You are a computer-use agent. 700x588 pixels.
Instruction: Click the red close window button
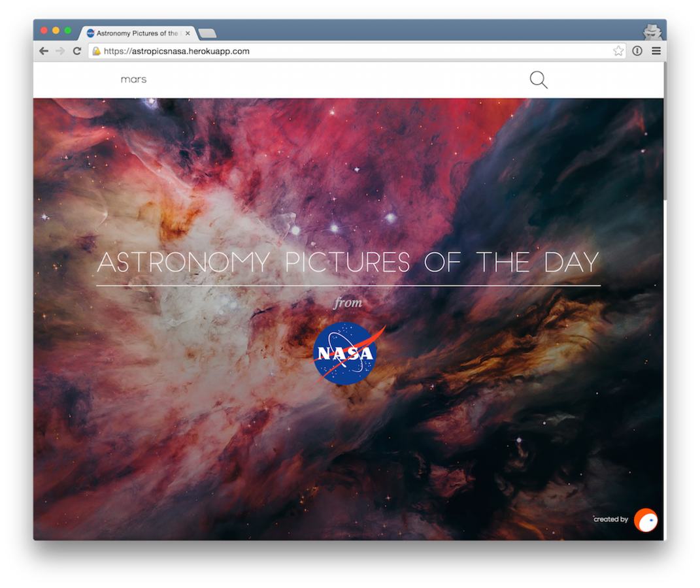[44, 30]
